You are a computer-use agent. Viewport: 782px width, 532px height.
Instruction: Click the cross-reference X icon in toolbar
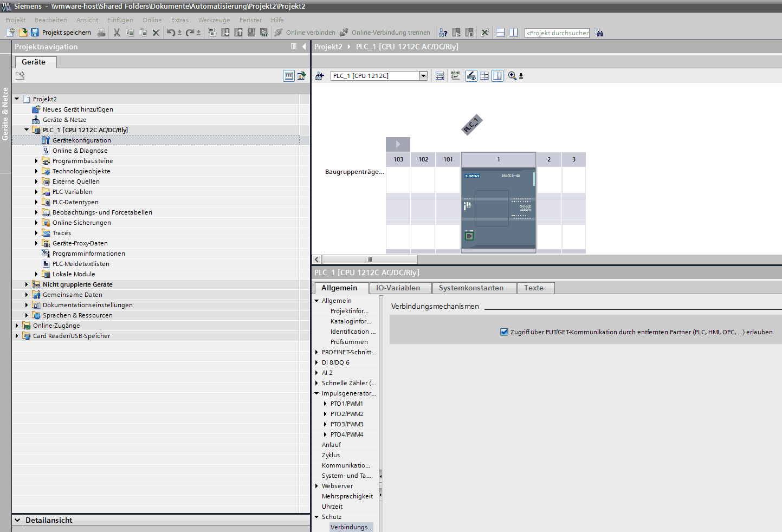click(x=485, y=33)
